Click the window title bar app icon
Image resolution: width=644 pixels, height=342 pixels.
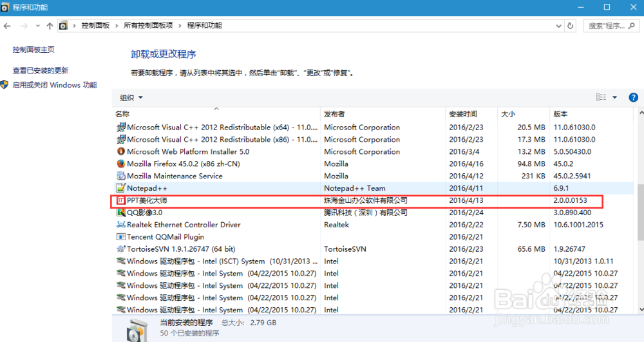click(x=5, y=7)
